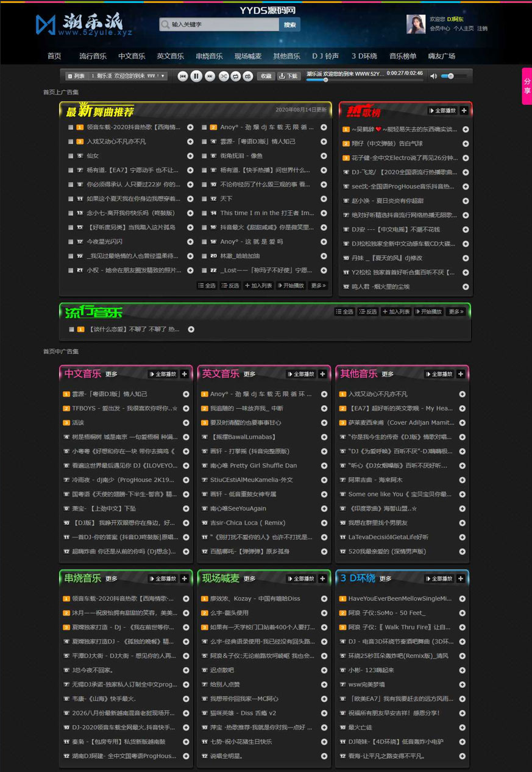Open the search by clicking 搜索 magnifier button
The width and height of the screenshot is (532, 772).
[289, 24]
